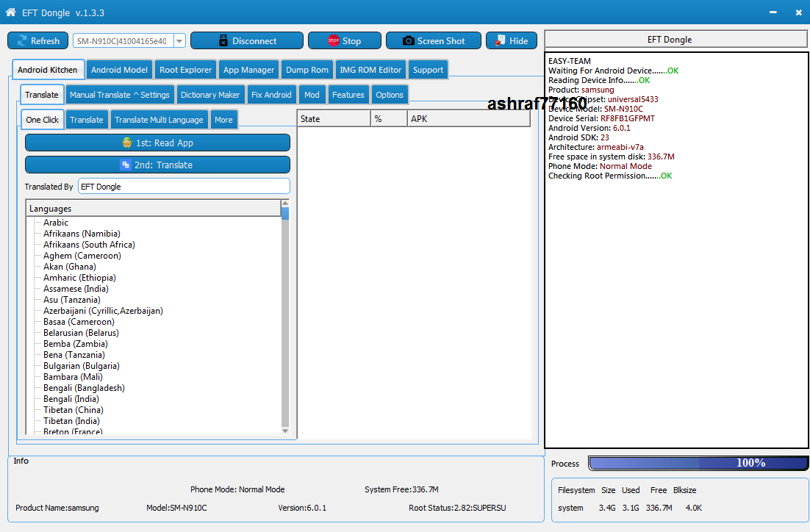Open the Dump Rom tab
The width and height of the screenshot is (810, 532).
click(307, 70)
